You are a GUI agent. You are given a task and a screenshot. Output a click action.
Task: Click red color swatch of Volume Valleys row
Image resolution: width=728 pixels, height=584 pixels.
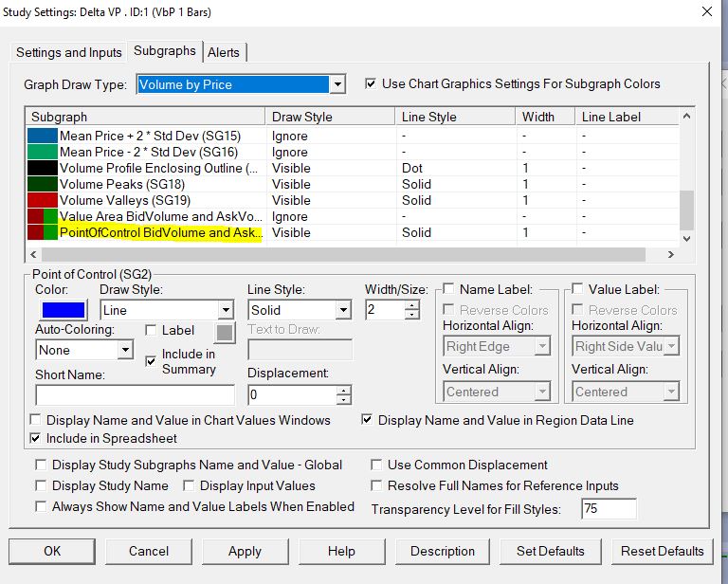click(43, 200)
